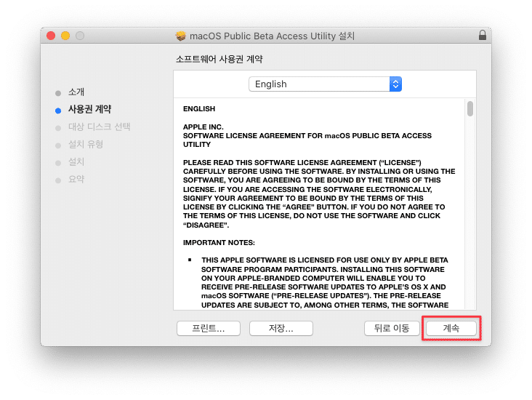
Task: Click the IMPORTANT NOTES: heading text
Action: pyautogui.click(x=219, y=242)
